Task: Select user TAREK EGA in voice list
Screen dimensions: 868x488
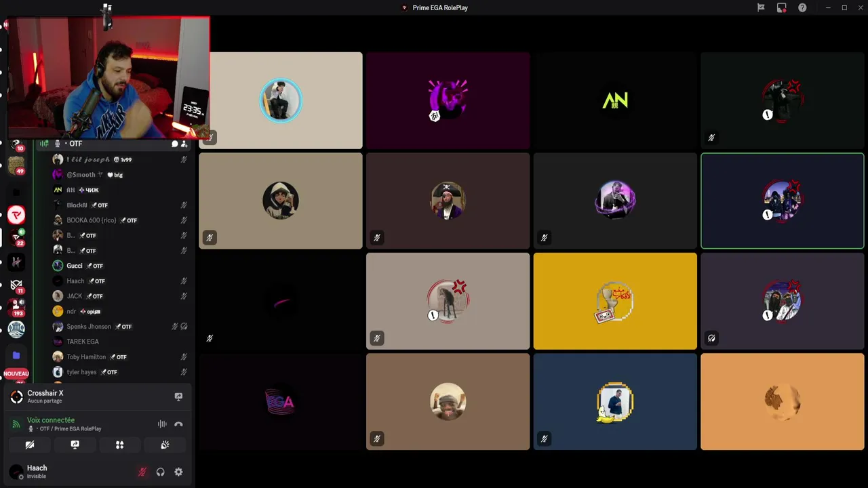Action: 119,342
